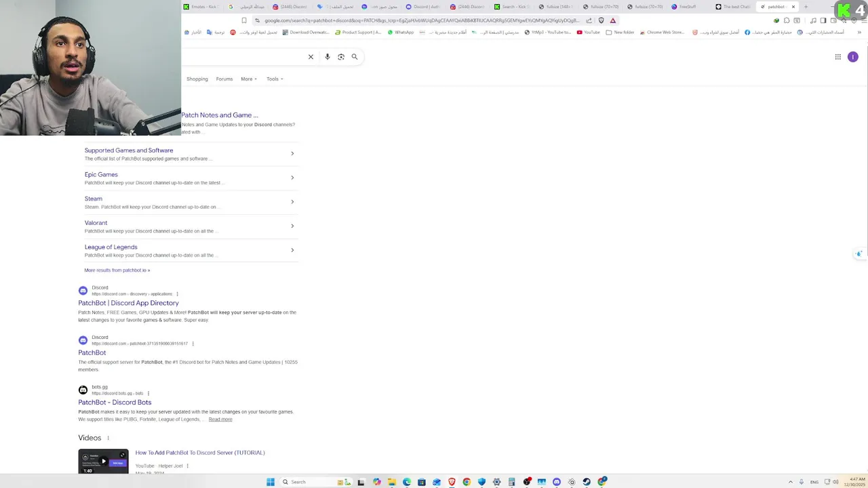This screenshot has width=868, height=488.
Task: Expand Steam sitelink arrow
Action: tap(292, 202)
